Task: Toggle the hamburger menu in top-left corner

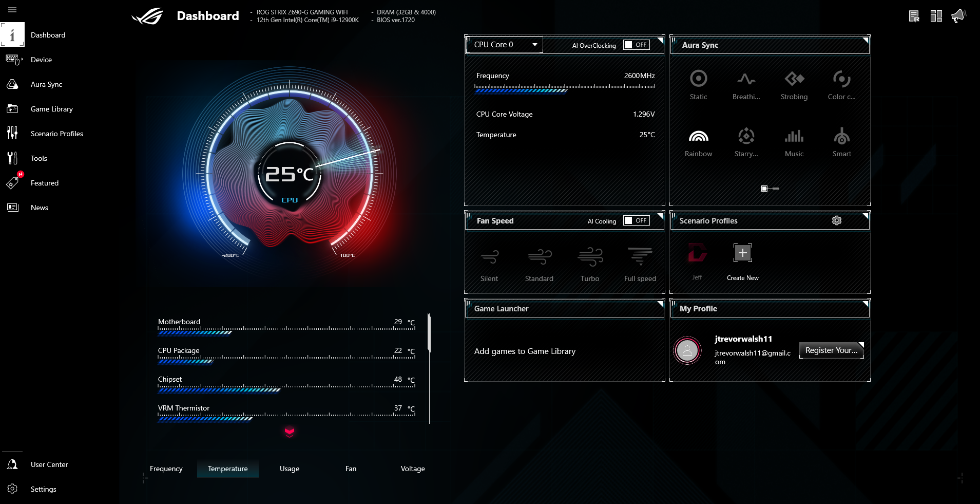Action: click(13, 10)
